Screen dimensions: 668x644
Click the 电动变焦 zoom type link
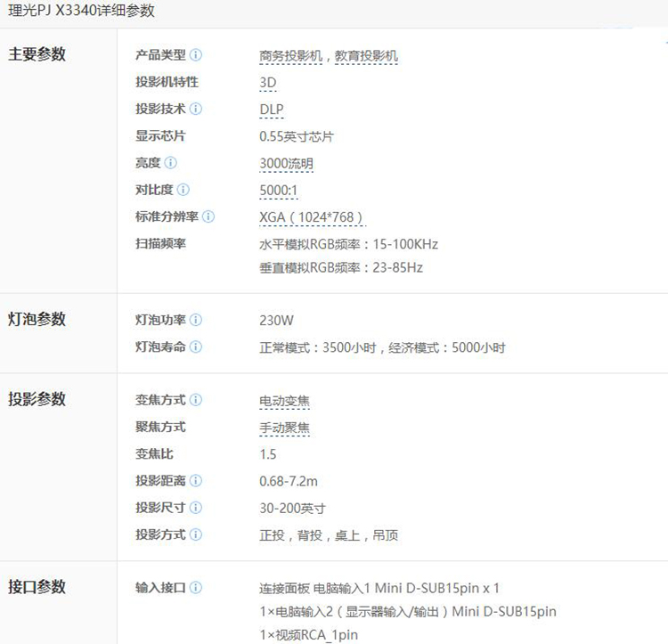(285, 401)
